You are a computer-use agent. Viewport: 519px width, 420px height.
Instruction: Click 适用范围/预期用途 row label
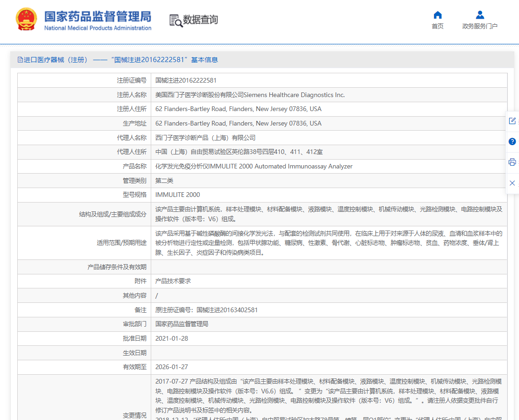pyautogui.click(x=121, y=243)
